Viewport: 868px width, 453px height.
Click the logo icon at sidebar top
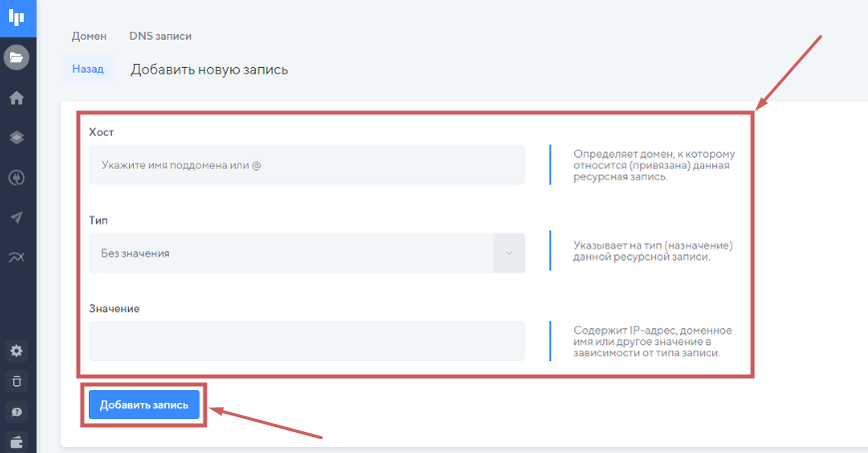click(x=17, y=17)
